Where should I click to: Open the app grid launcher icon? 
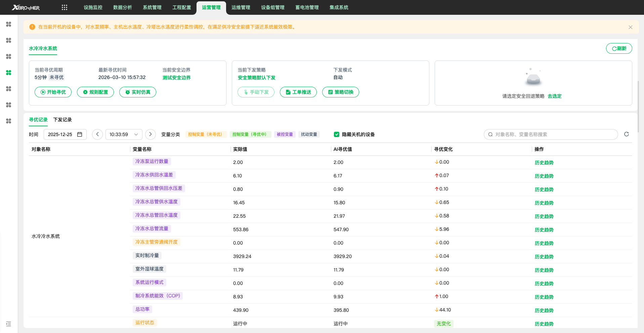click(x=65, y=7)
